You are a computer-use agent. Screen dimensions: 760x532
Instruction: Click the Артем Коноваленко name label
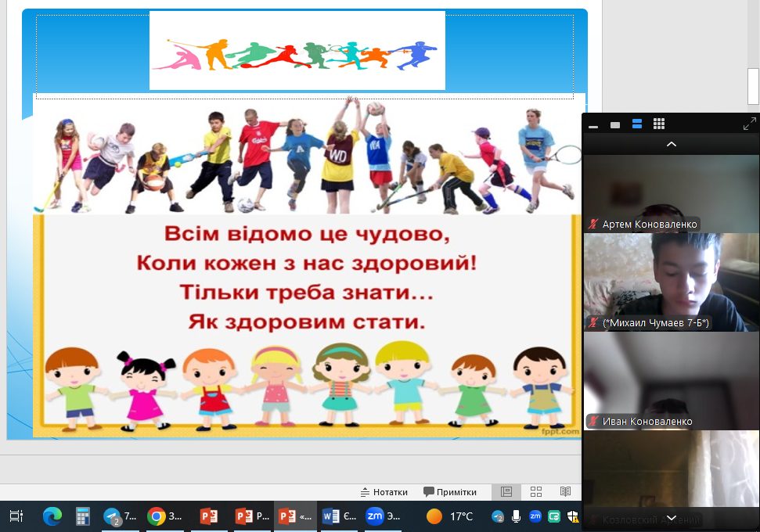coord(650,225)
